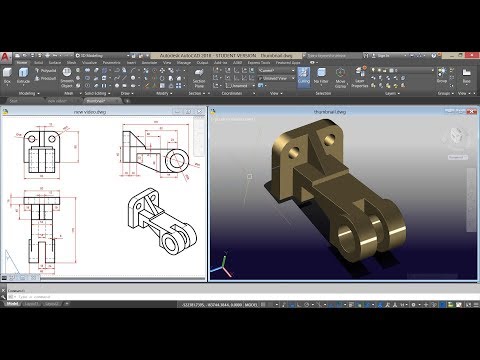Open the Insert ribbon tab
The width and height of the screenshot is (480, 360).
click(x=131, y=63)
